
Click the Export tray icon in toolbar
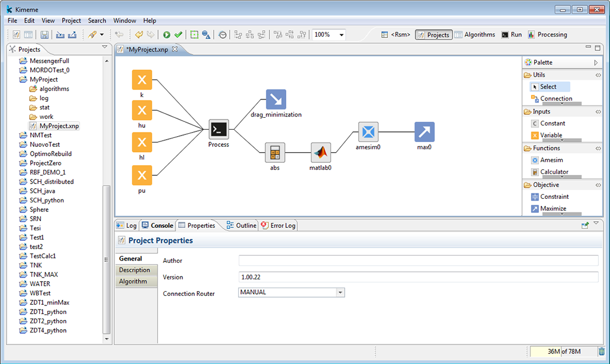72,34
